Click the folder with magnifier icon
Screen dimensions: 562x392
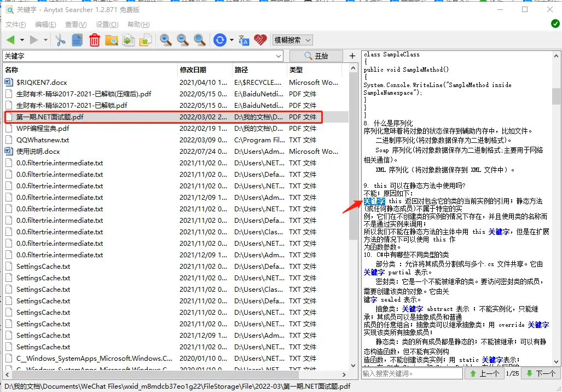click(x=112, y=40)
